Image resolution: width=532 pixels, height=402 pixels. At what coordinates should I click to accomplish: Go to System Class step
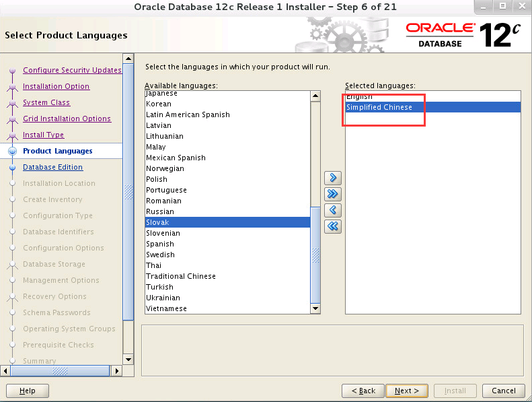point(46,102)
